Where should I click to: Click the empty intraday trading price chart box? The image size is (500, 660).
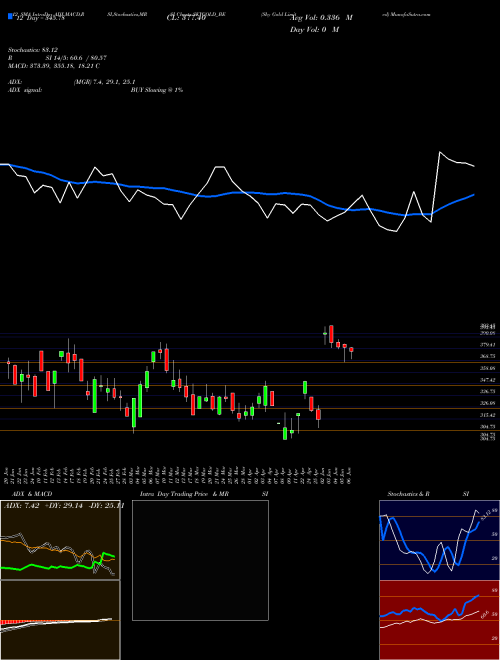click(200, 560)
